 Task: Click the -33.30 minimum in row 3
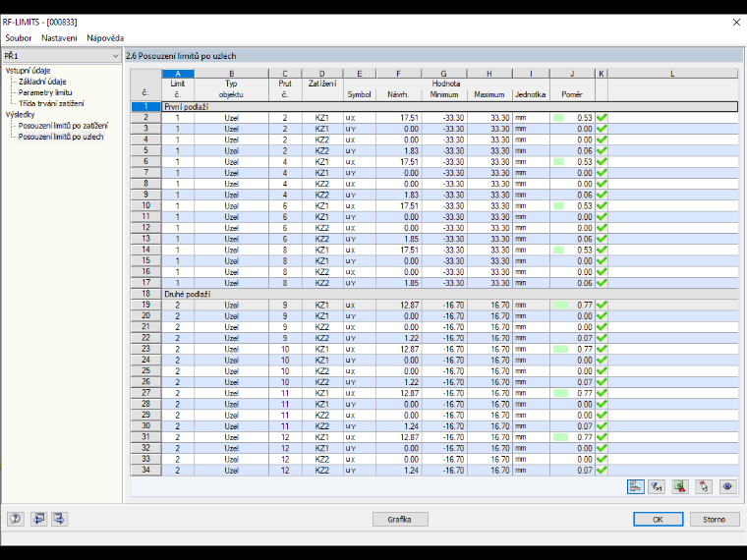click(452, 129)
